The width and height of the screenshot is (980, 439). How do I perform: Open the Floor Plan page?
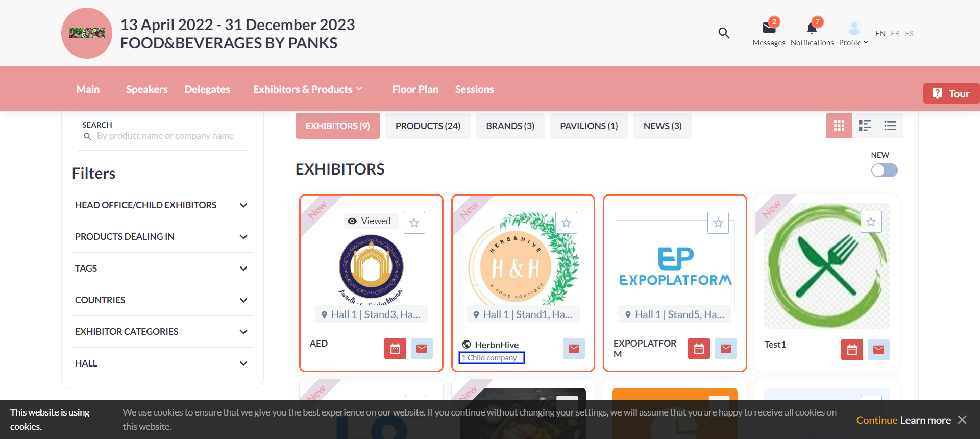[x=415, y=89]
